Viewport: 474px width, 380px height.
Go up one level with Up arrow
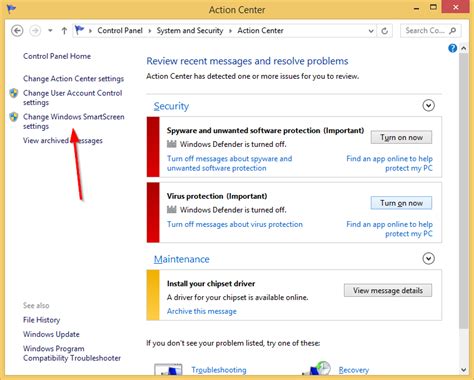coord(64,31)
